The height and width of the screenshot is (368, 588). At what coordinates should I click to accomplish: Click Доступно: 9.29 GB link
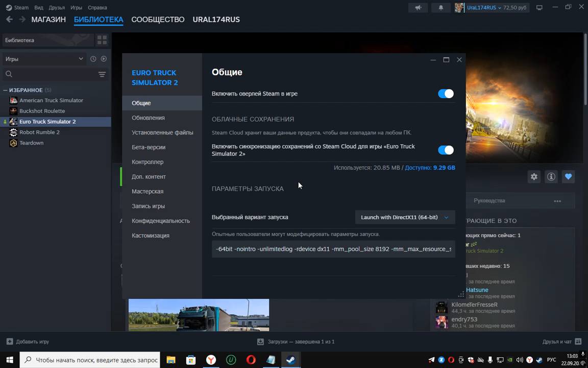coord(430,168)
